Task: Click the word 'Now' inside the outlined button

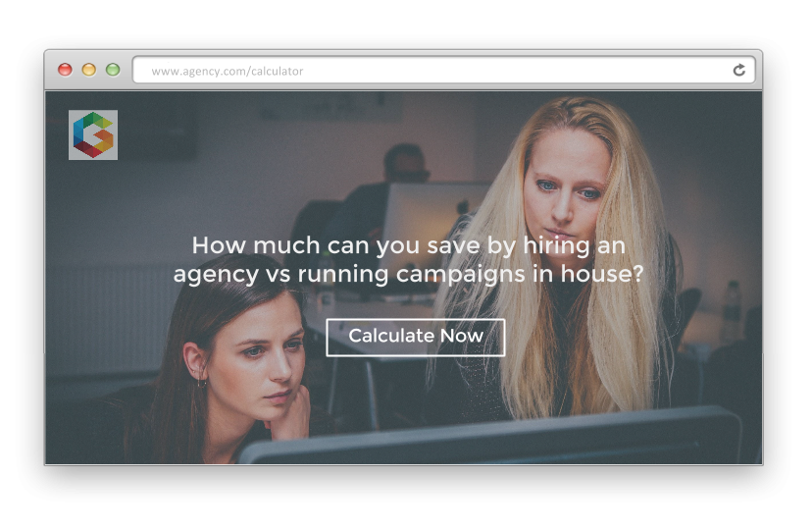Action: [x=462, y=336]
